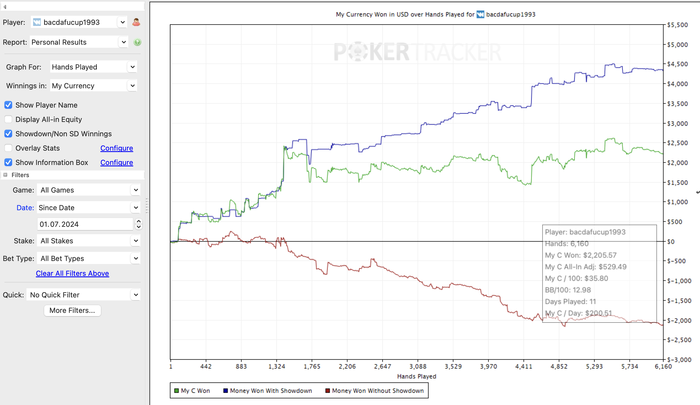The height and width of the screenshot is (405, 700).
Task: Click the $0 y-axis label
Action: click(x=671, y=242)
